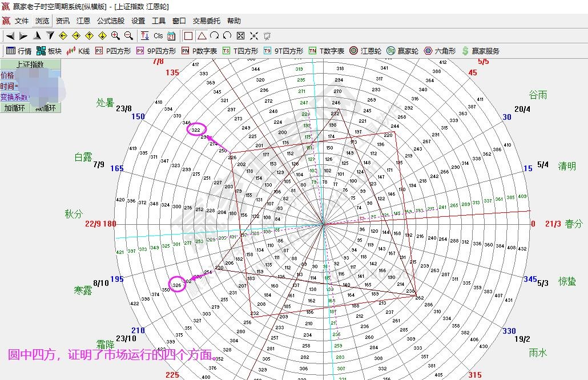The image size is (588, 380).
Task: Click the zoom out magnifier icon
Action: pos(128,35)
